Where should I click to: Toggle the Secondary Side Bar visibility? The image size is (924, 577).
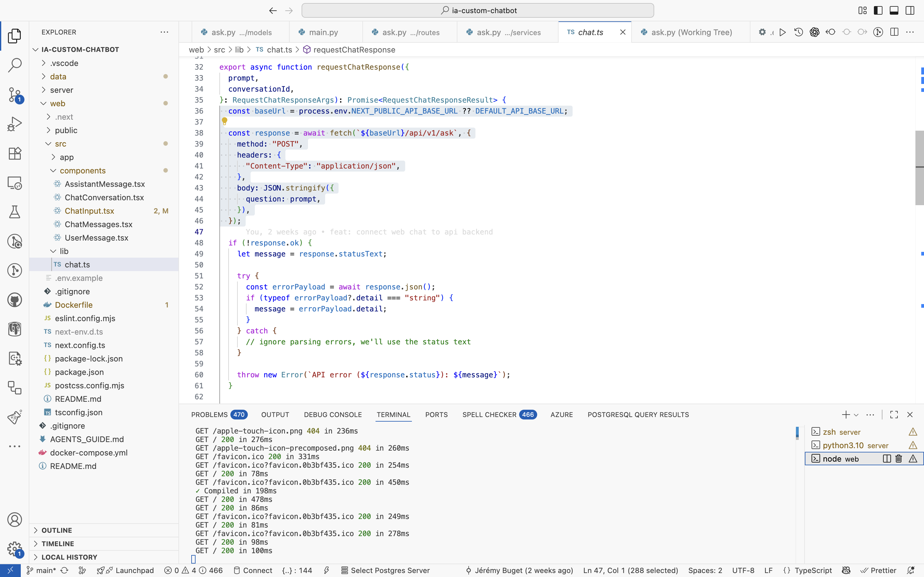[910, 10]
